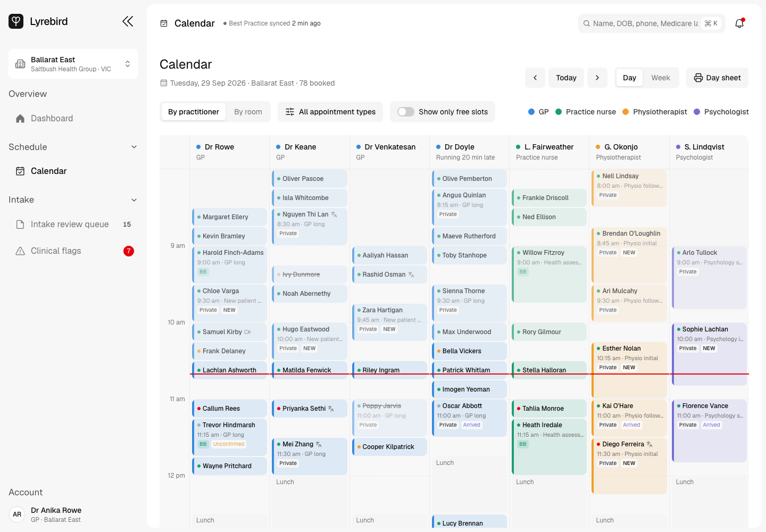This screenshot has width=766, height=532.
Task: Collapse the Schedule section chevron
Action: pos(134,147)
